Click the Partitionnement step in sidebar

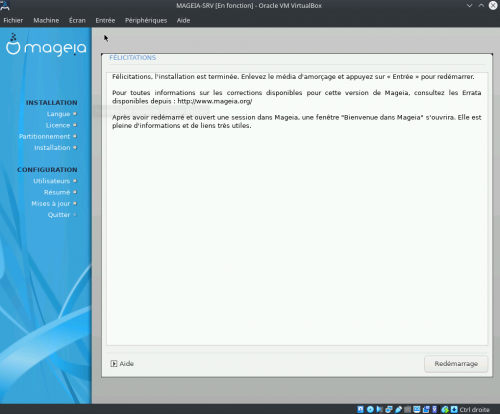45,136
